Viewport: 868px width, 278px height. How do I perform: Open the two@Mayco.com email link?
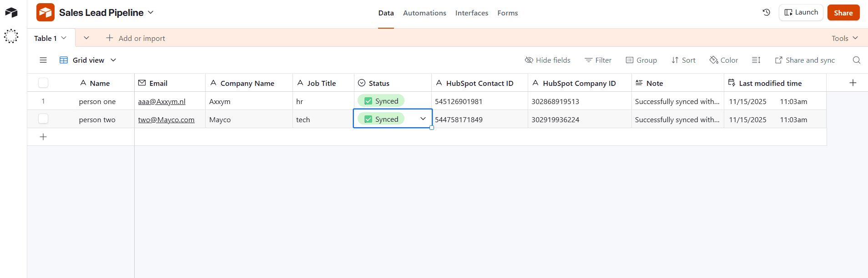(x=166, y=120)
